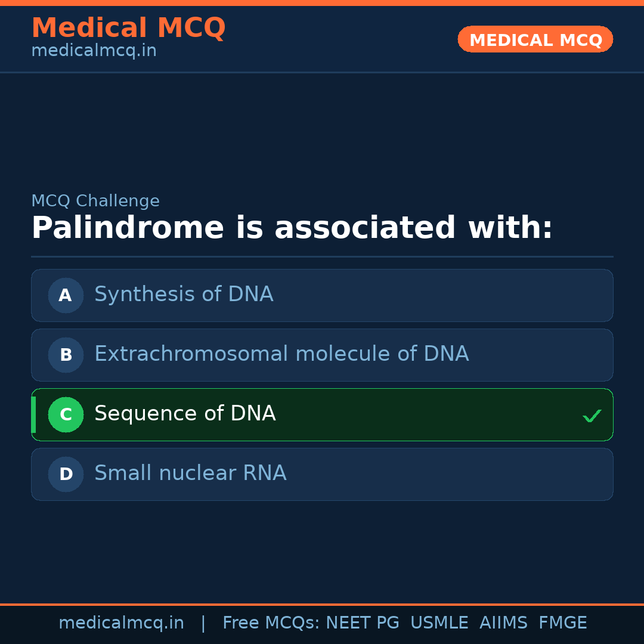This screenshot has width=644, height=644.
Task: Click the green checkmark icon
Action: (592, 416)
